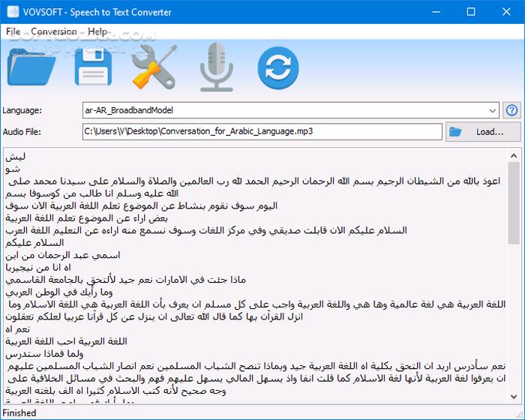Start recording with the microphone icon
Image resolution: width=525 pixels, height=420 pixels.
point(216,67)
